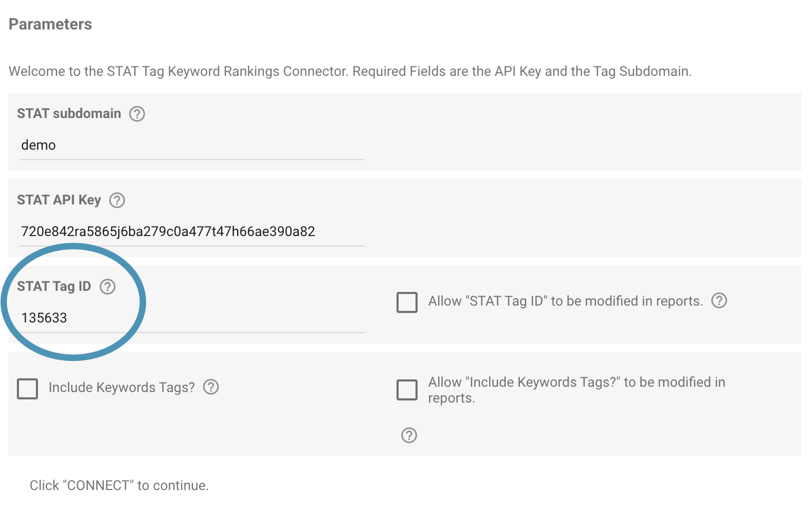Click the help icon below the report checkboxes
Screen dimensions: 812x509
click(x=408, y=435)
